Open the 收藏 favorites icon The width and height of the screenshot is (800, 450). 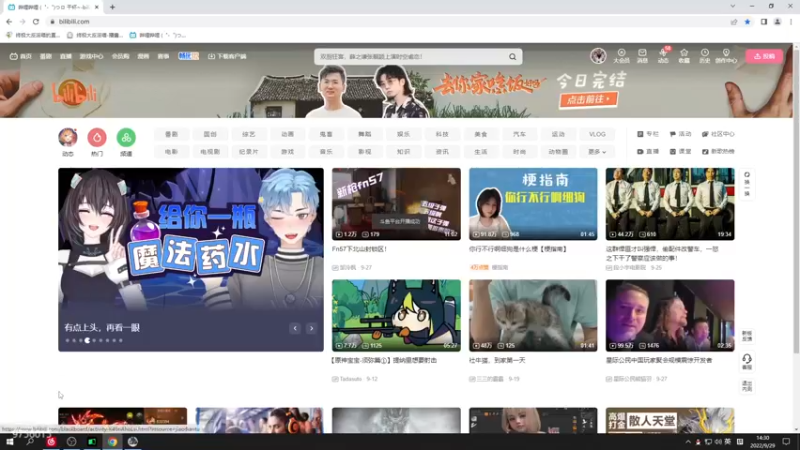[x=684, y=56]
